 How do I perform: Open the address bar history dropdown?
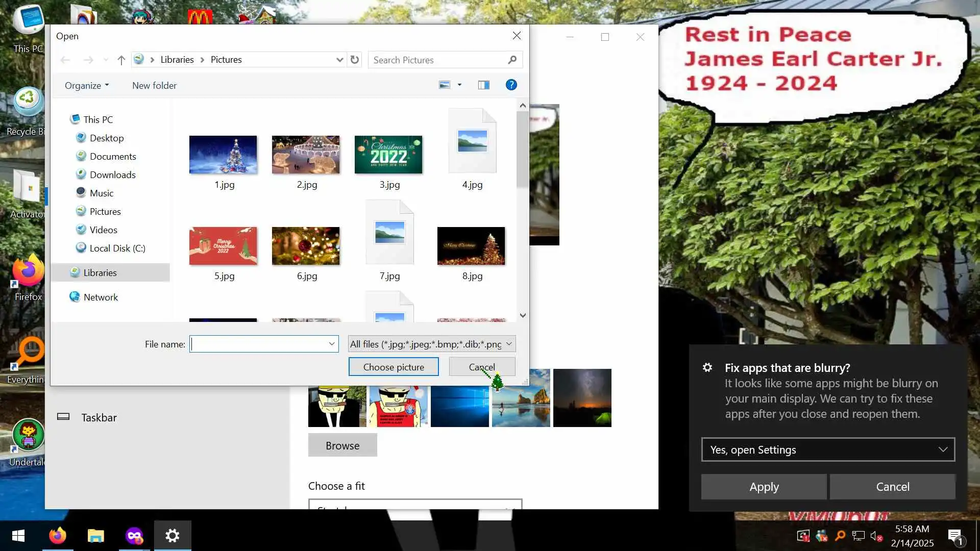pos(339,60)
